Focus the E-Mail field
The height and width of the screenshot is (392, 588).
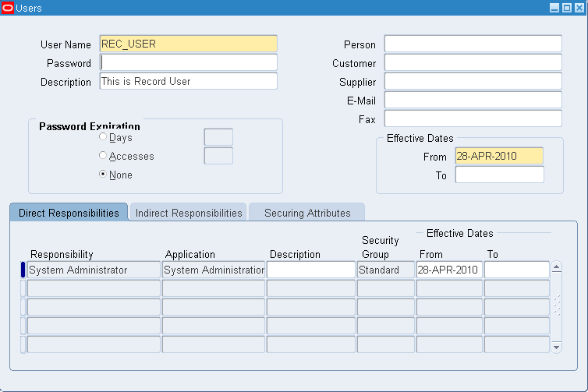click(x=473, y=100)
